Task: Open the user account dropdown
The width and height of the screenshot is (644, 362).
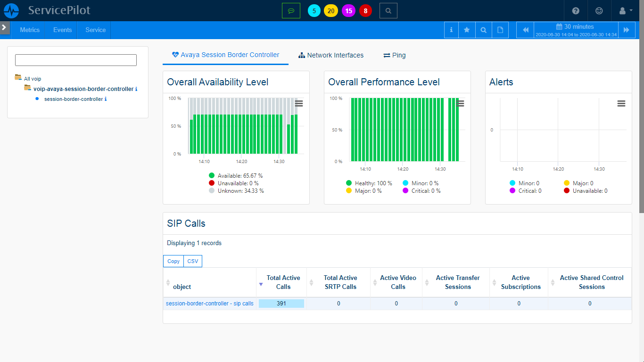Action: point(625,10)
